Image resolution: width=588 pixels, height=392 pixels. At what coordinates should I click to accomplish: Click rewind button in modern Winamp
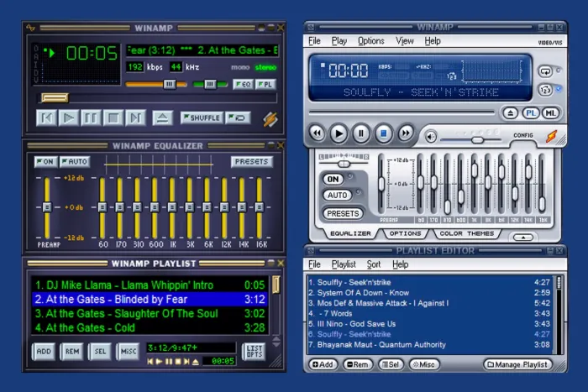tap(317, 133)
